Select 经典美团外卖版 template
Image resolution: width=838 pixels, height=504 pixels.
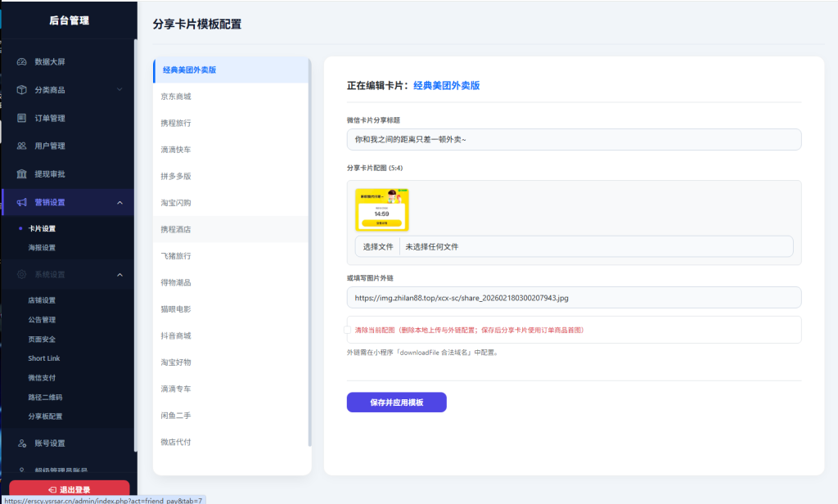pyautogui.click(x=231, y=70)
